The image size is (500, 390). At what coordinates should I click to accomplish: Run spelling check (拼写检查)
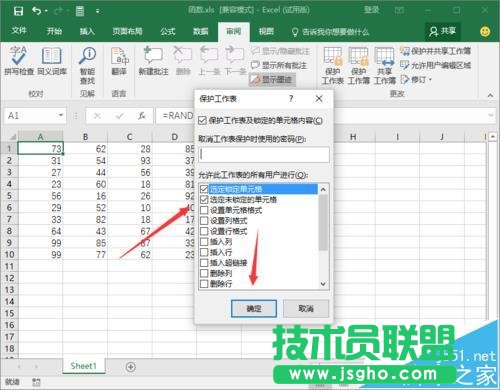pyautogui.click(x=19, y=61)
